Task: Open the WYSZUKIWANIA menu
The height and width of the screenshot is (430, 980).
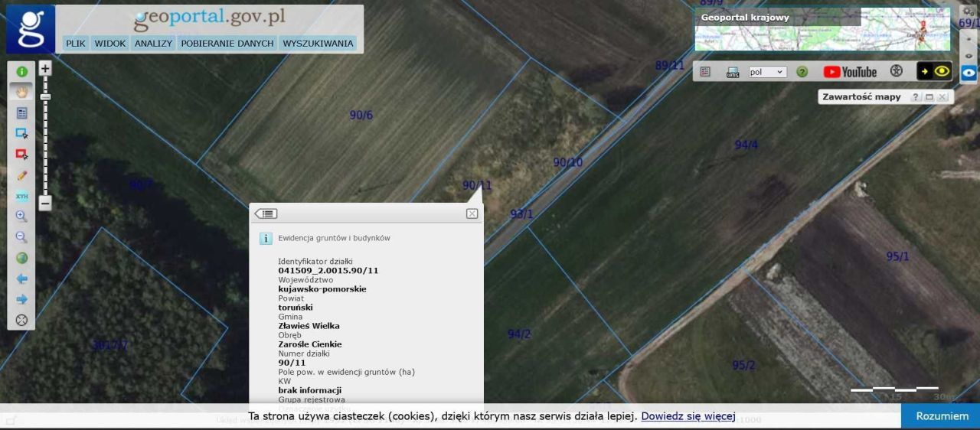Action: click(x=318, y=44)
